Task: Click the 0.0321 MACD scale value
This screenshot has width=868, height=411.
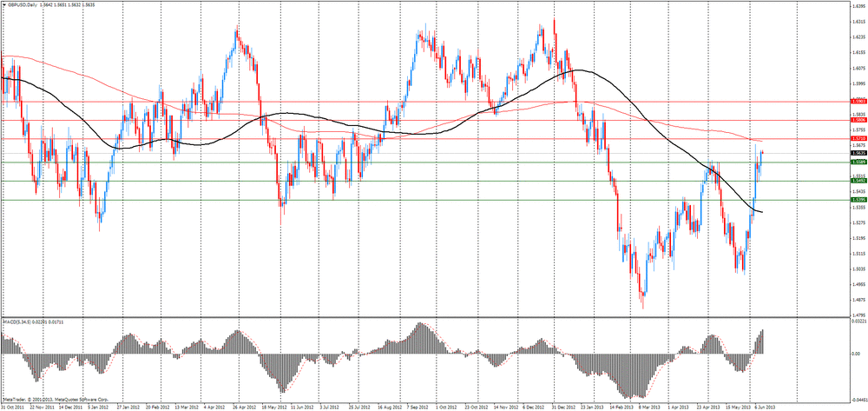Action: click(x=859, y=322)
